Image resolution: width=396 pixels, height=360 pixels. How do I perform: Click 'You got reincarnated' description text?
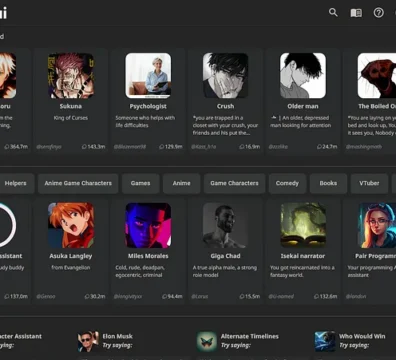coord(302,271)
